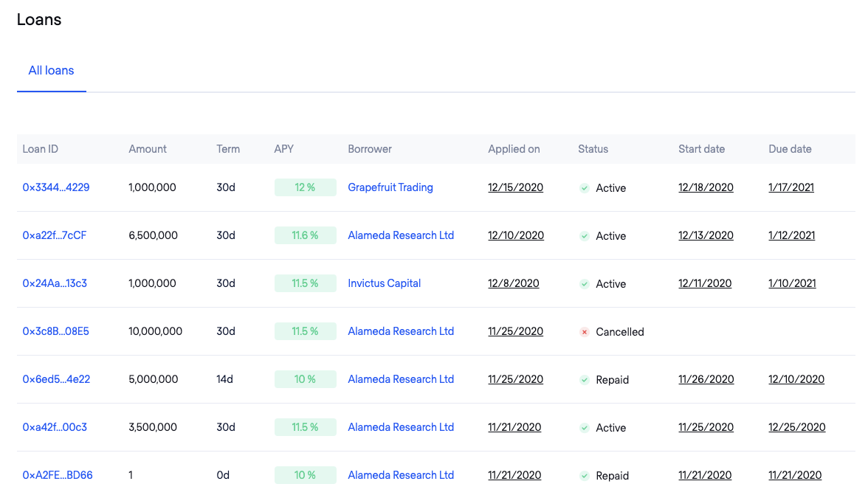This screenshot has height=498, width=868.
Task: Click the Due date column header
Action: [790, 149]
